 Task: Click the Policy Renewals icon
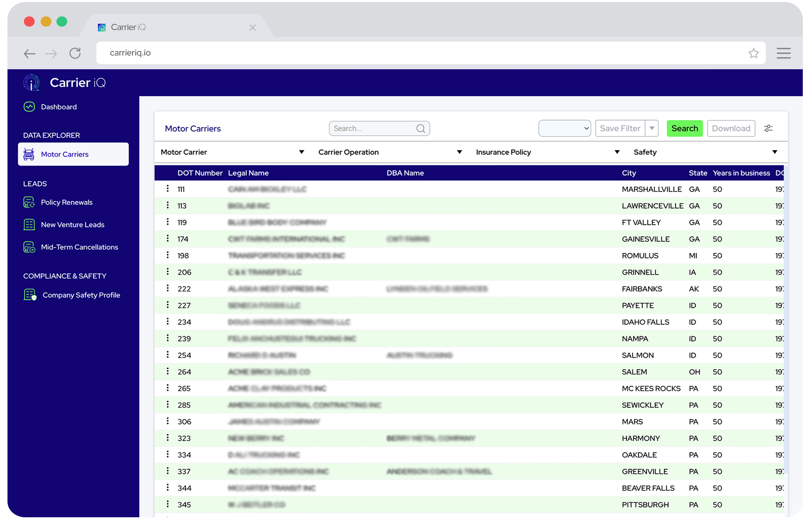(x=29, y=202)
